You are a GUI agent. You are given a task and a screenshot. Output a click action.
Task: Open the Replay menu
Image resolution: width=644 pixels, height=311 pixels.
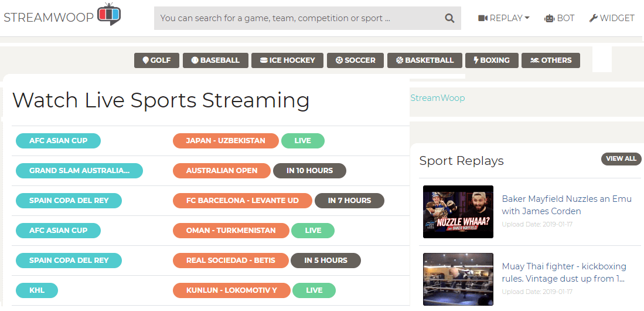tap(504, 18)
